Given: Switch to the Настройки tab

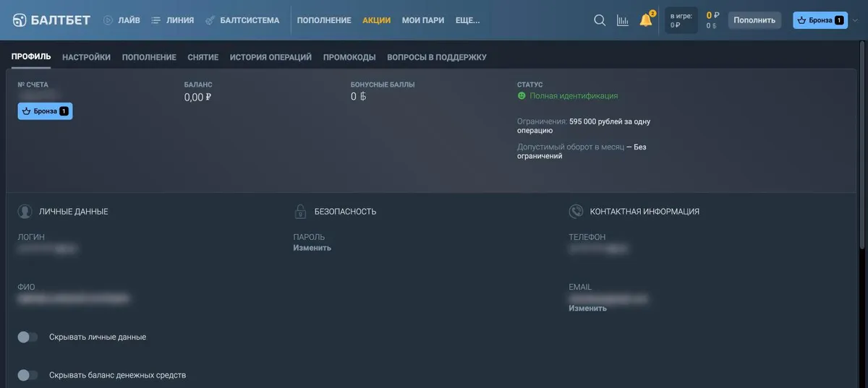Looking at the screenshot, I should (86, 57).
